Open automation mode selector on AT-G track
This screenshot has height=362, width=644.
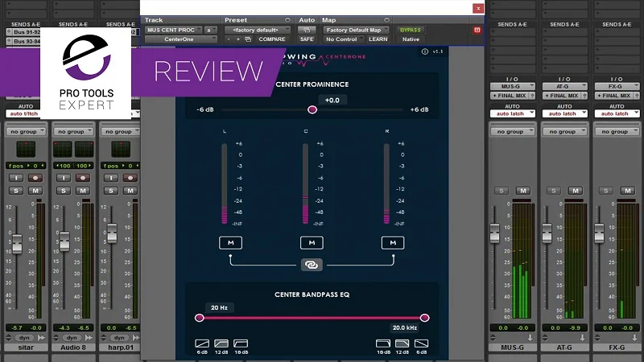(565, 113)
